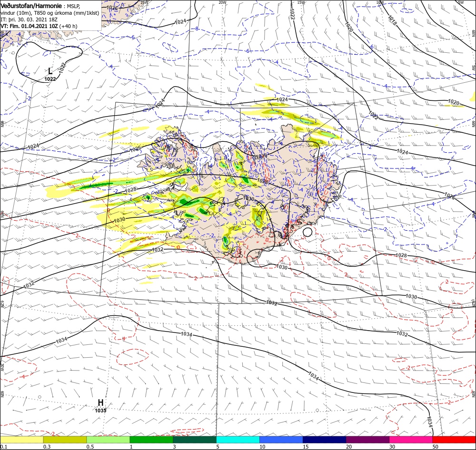Click the magenta 30–50 legend swatch

point(411,440)
